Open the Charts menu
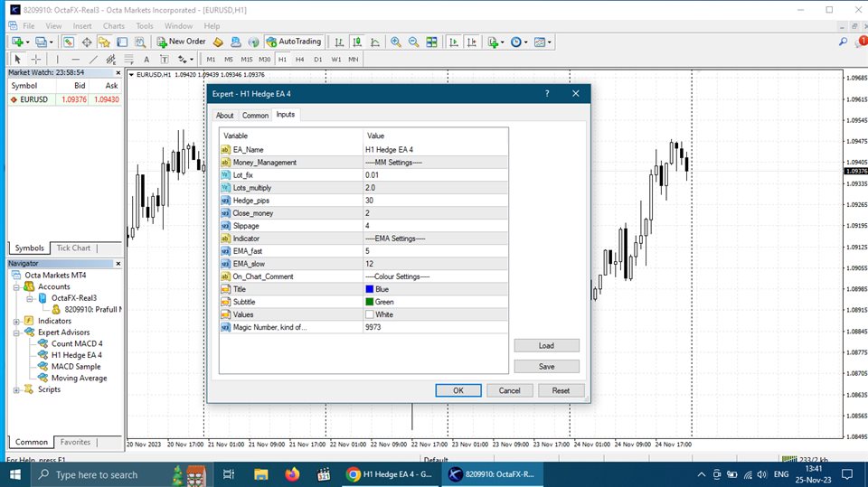 click(x=114, y=26)
